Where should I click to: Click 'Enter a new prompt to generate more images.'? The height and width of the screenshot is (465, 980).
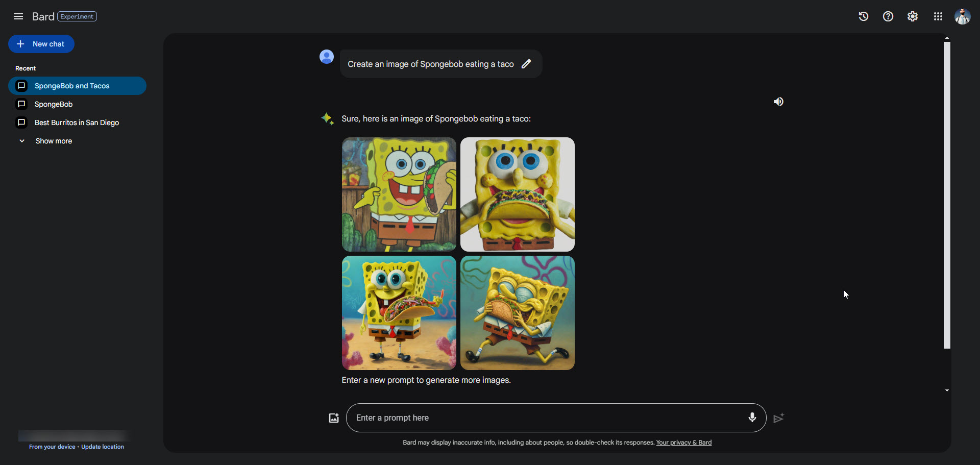426,380
